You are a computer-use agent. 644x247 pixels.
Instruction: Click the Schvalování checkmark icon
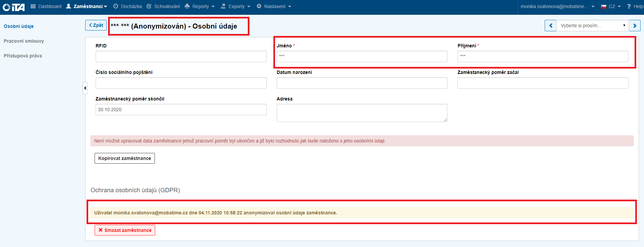(x=149, y=6)
